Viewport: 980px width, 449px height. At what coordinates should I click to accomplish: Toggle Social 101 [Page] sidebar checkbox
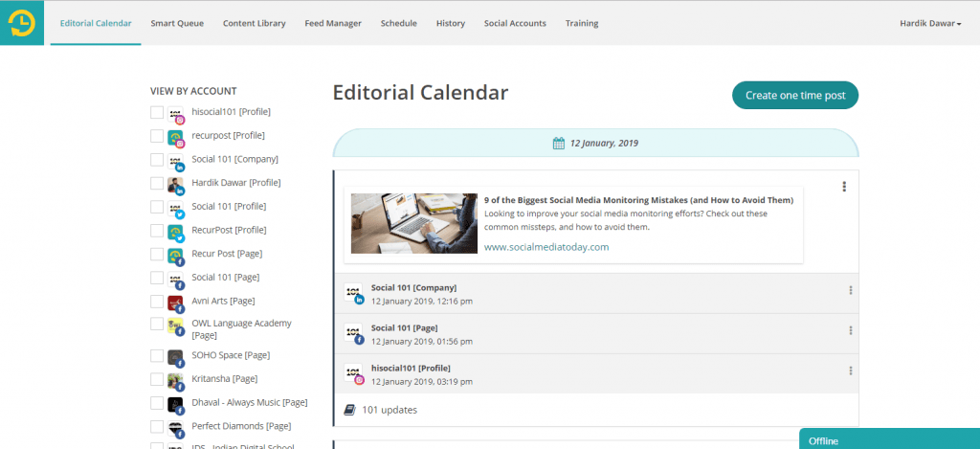coord(157,278)
